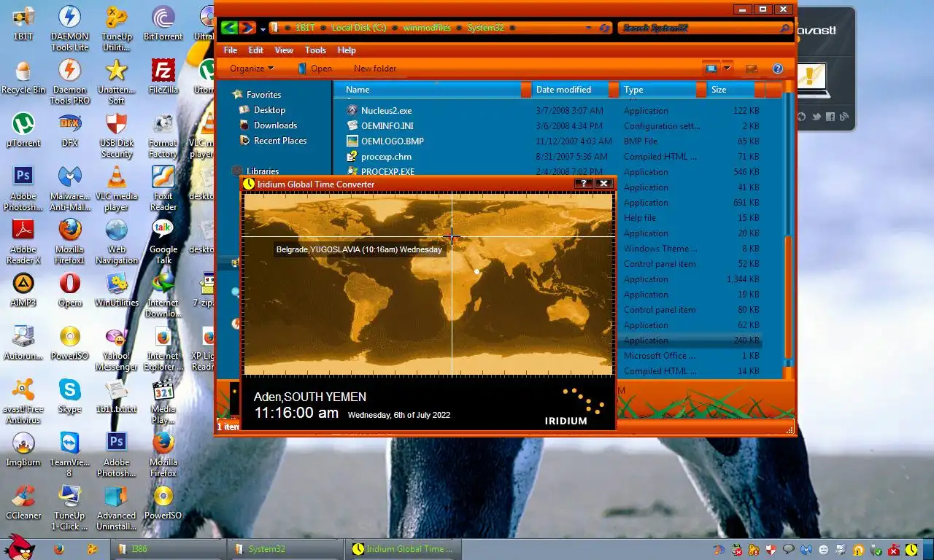Open the Recycle Bin
The width and height of the screenshot is (934, 560).
point(23,77)
